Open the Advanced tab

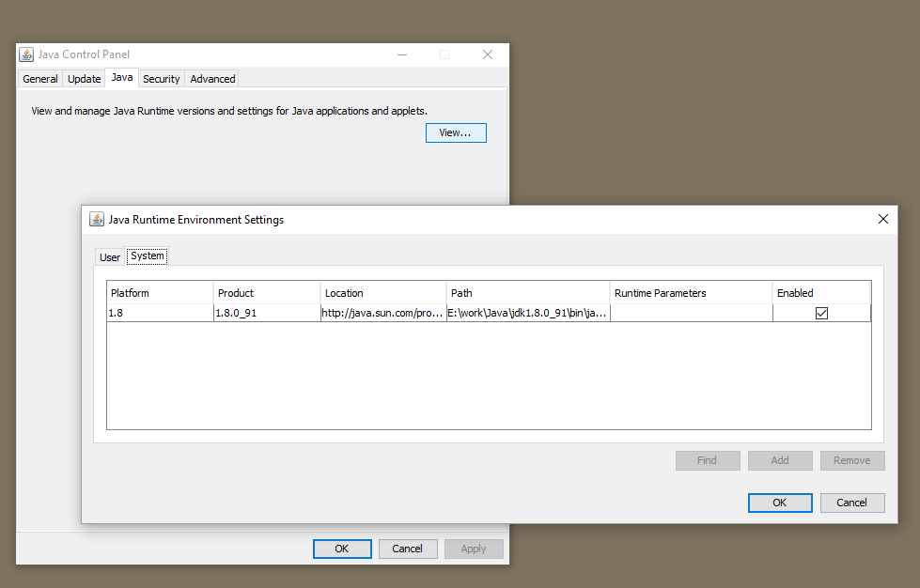212,79
